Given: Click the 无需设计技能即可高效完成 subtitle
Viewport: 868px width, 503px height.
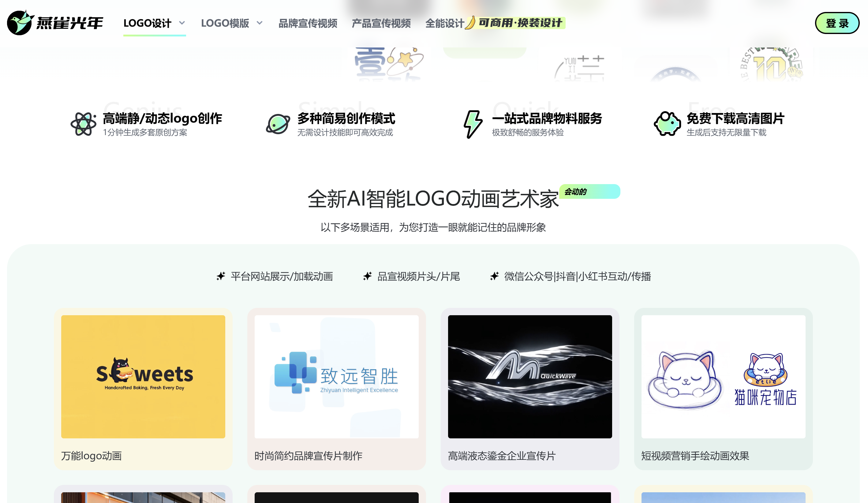Looking at the screenshot, I should click(x=345, y=133).
